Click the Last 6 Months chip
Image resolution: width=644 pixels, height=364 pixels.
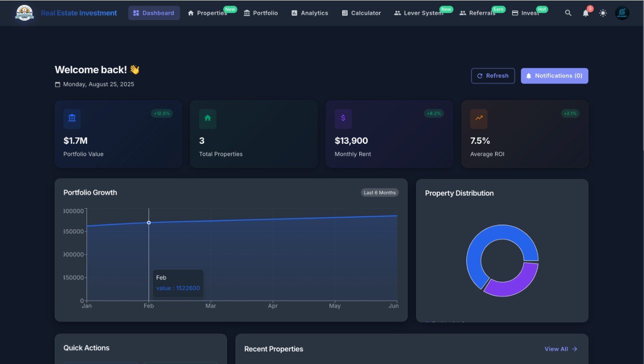[380, 193]
